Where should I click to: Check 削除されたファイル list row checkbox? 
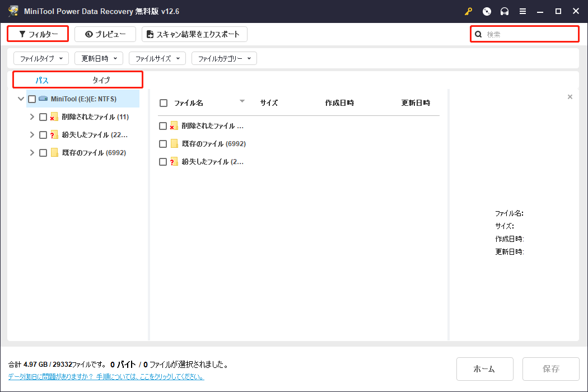point(163,126)
